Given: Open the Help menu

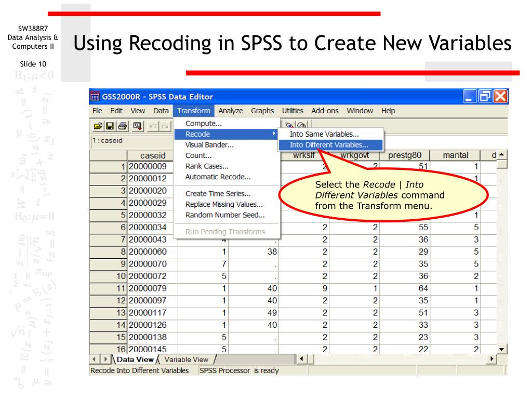Looking at the screenshot, I should [x=388, y=111].
